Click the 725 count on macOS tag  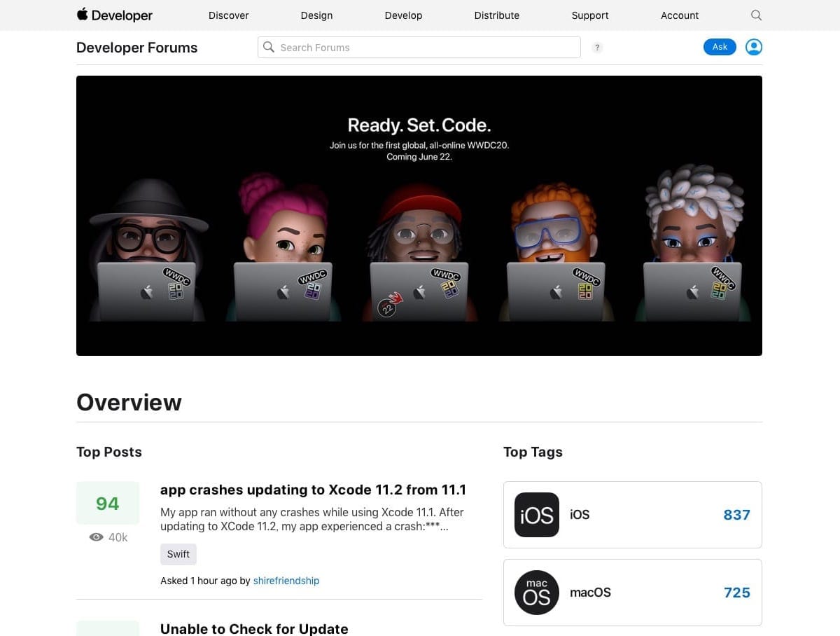737,593
